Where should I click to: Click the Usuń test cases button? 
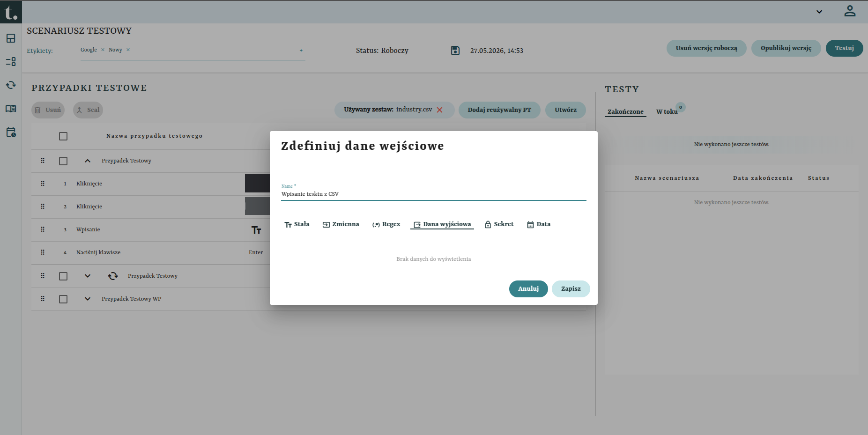coord(48,110)
